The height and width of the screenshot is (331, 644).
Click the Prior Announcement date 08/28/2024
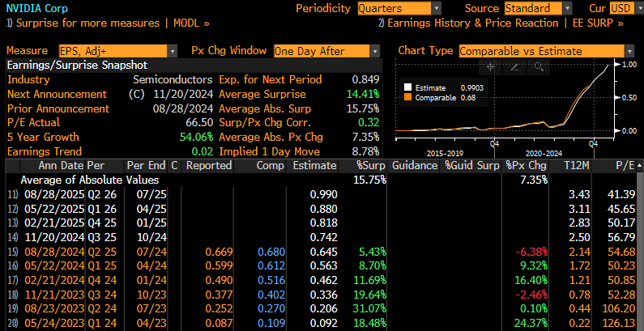pos(183,108)
